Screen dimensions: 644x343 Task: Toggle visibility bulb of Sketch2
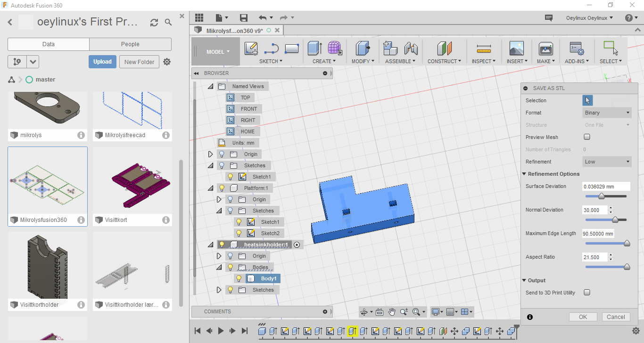[x=239, y=233]
